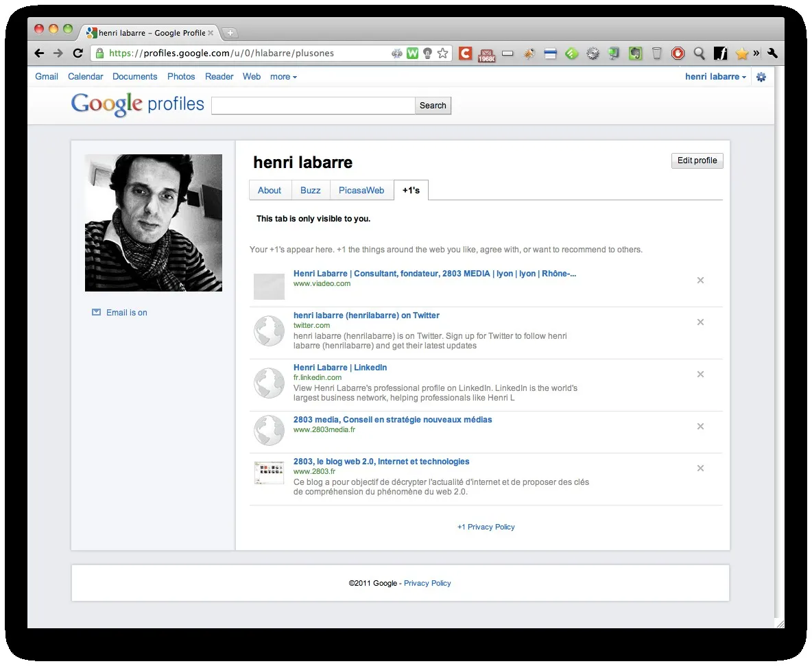Click the yellow star extension icon

point(741,53)
